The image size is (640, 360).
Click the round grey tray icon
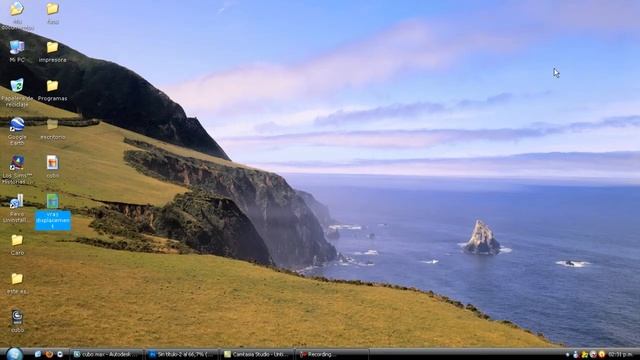coord(593,354)
